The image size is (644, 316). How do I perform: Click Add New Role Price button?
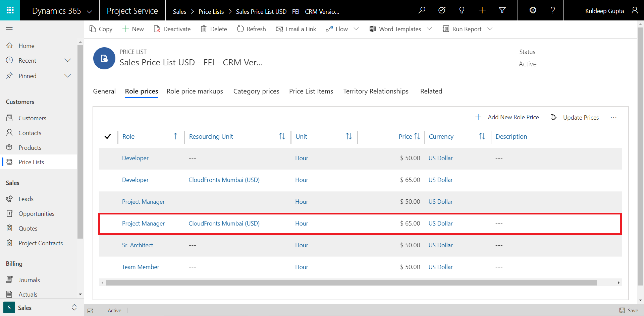507,117
